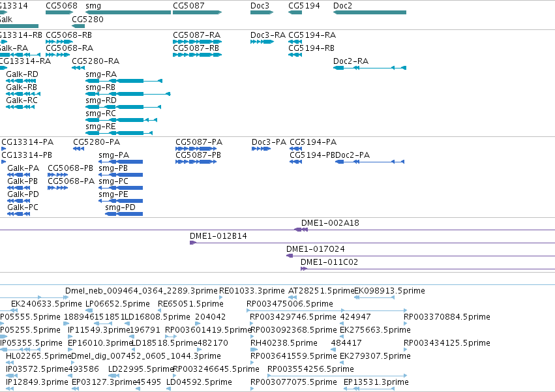This screenshot has height=392, width=555.
Task: Select transcript smg-RD glyph
Action: point(123,107)
